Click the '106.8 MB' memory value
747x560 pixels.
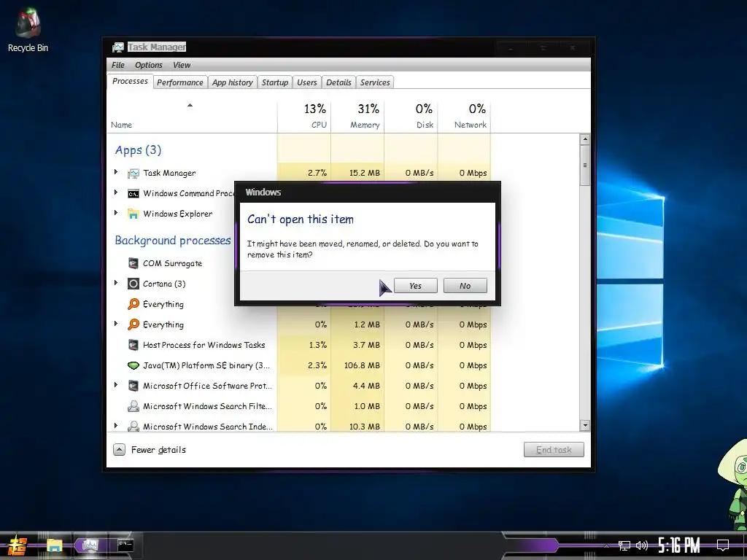pos(362,365)
